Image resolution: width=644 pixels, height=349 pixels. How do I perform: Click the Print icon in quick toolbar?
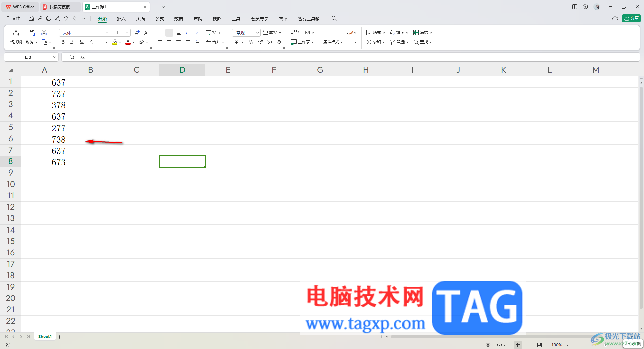click(49, 18)
